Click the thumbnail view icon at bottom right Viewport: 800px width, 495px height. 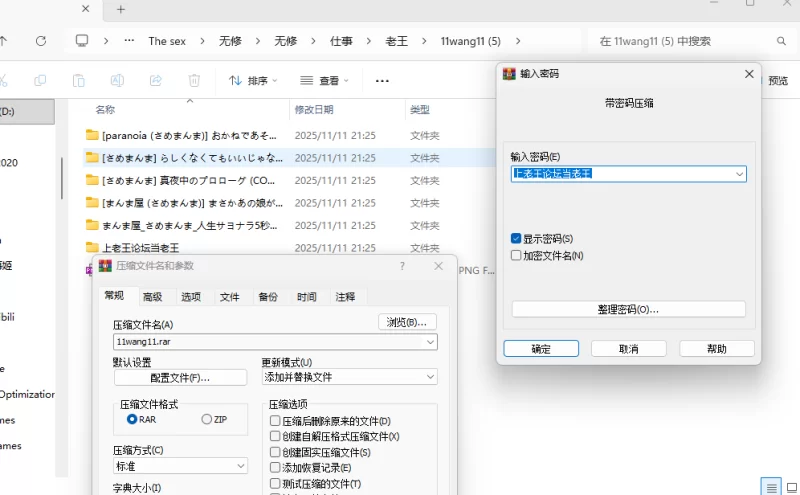pyautogui.click(x=791, y=486)
